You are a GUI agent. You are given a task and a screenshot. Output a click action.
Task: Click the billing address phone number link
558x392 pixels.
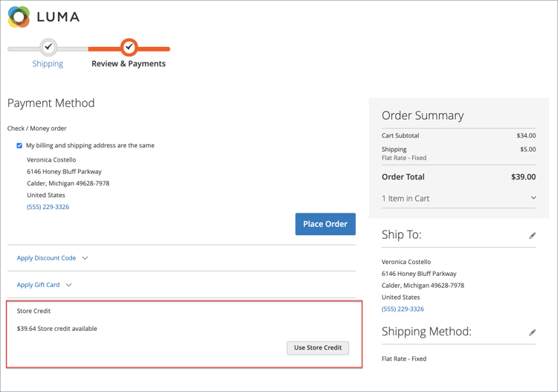tap(48, 207)
